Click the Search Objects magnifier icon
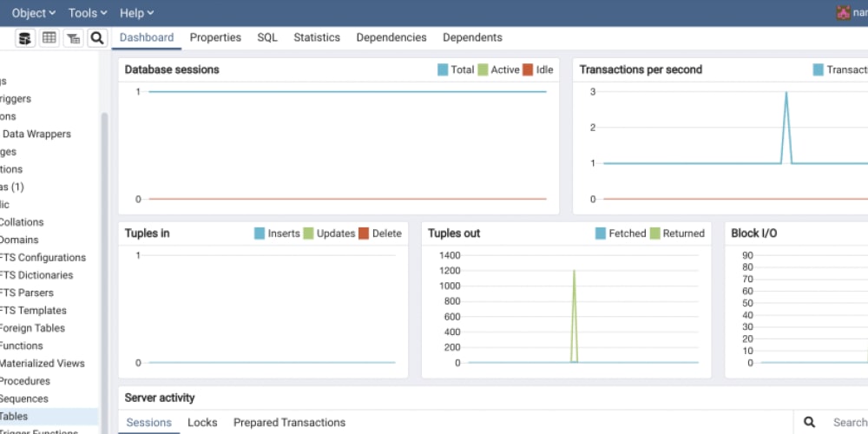Image resolution: width=868 pixels, height=434 pixels. (x=97, y=38)
